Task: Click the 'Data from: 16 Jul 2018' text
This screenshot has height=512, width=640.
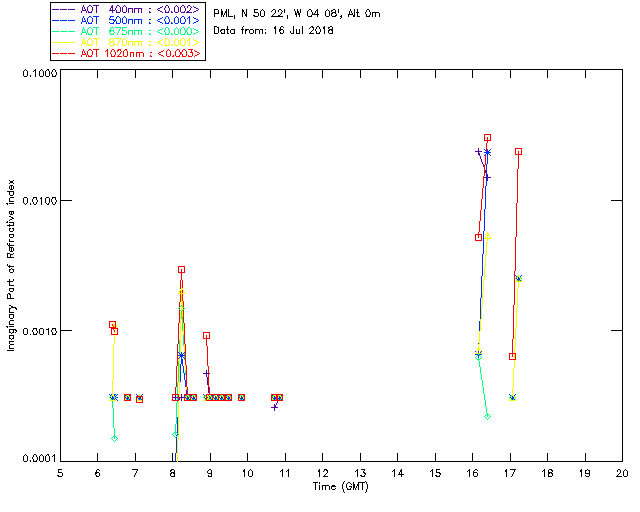Action: click(x=273, y=31)
